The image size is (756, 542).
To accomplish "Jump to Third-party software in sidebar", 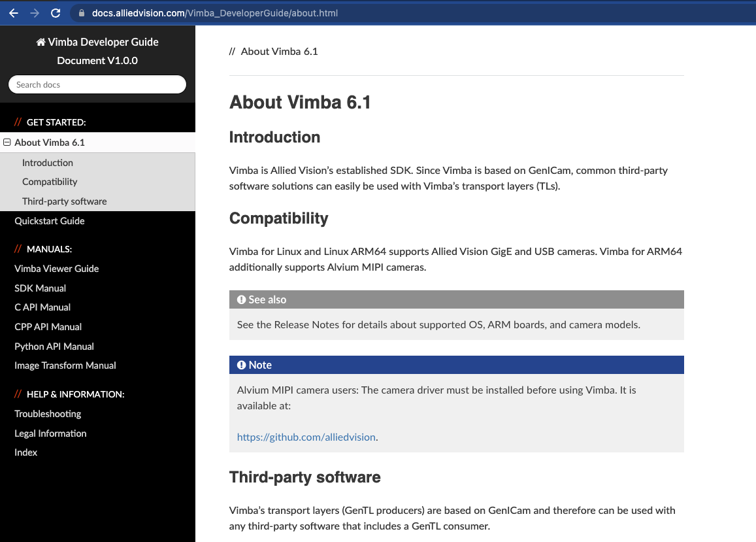I will click(x=65, y=201).
